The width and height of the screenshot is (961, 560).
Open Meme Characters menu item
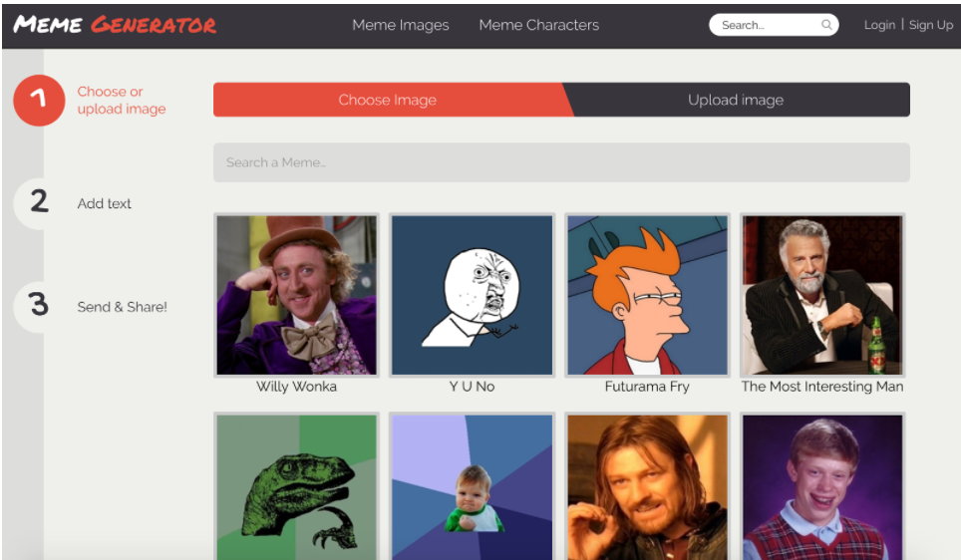click(538, 25)
